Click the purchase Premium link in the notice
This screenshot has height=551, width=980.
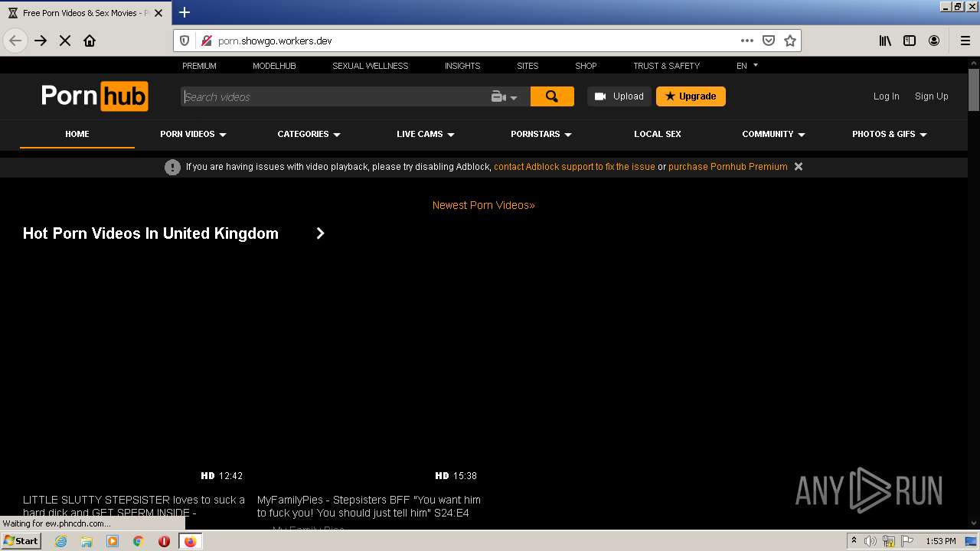point(727,167)
